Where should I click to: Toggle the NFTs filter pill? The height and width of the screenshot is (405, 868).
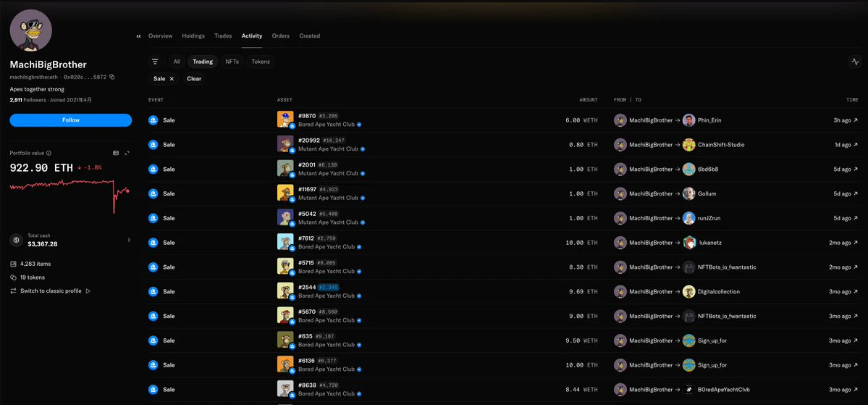point(232,62)
